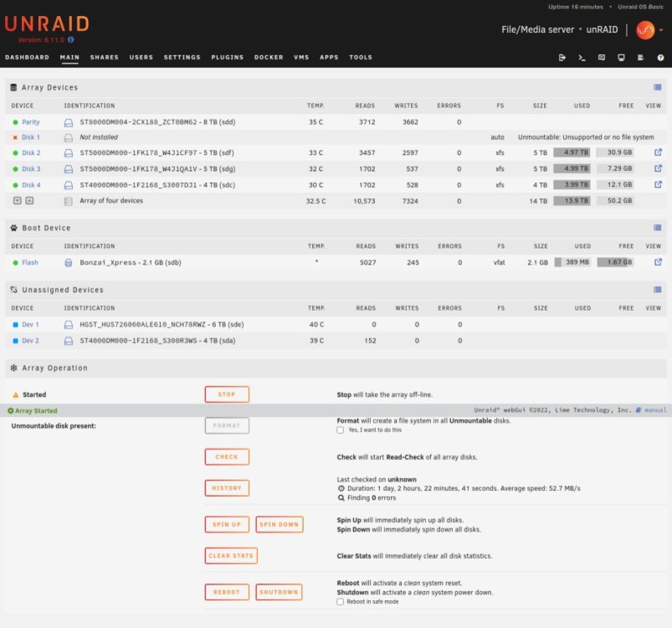Switch to the Docker tab
This screenshot has height=628, width=672.
tap(269, 57)
